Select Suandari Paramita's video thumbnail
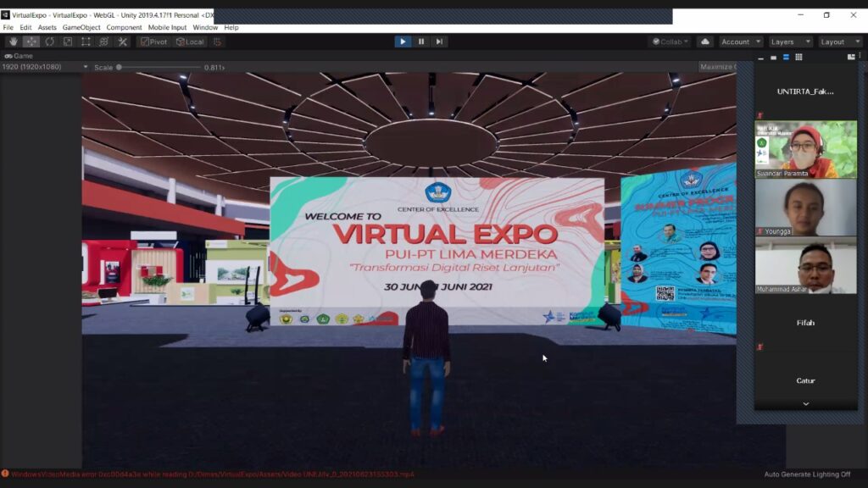Image resolution: width=868 pixels, height=488 pixels. pyautogui.click(x=806, y=149)
